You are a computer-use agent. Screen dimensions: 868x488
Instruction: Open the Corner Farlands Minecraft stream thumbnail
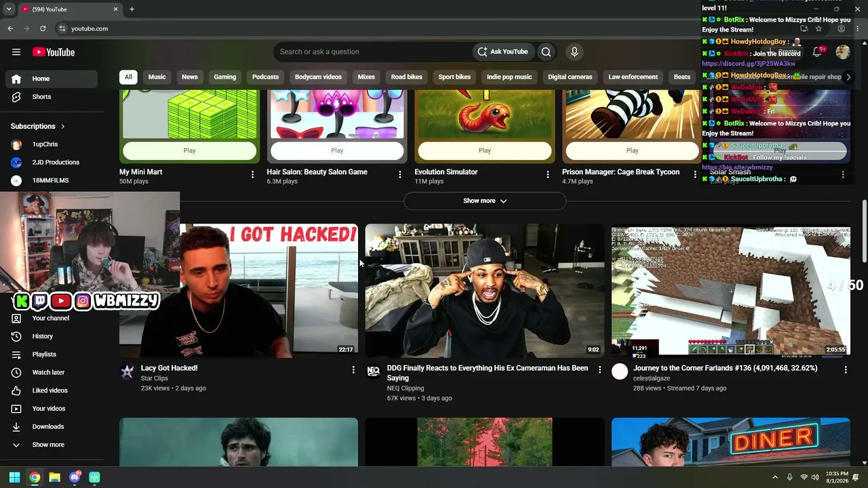coord(731,291)
